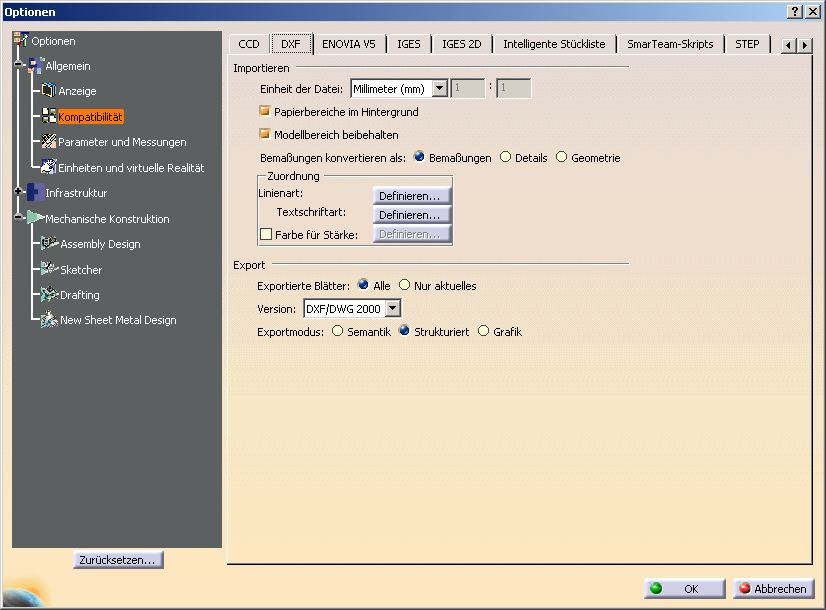826x610 pixels.
Task: Select Details conversion radio button
Action: coord(505,157)
